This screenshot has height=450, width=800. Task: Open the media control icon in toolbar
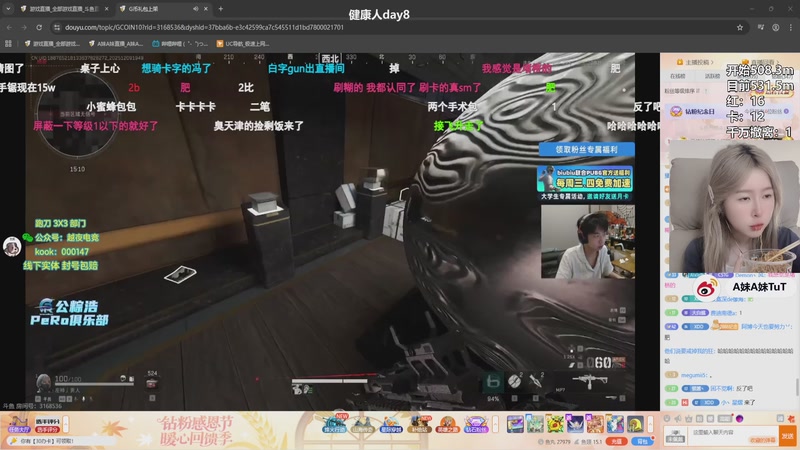pyautogui.click(x=760, y=28)
